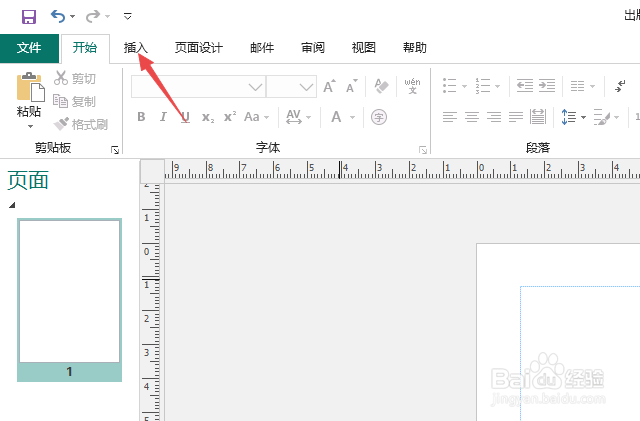This screenshot has height=421, width=640.
Task: Expand the 粘贴 paste options arrow
Action: 30,127
